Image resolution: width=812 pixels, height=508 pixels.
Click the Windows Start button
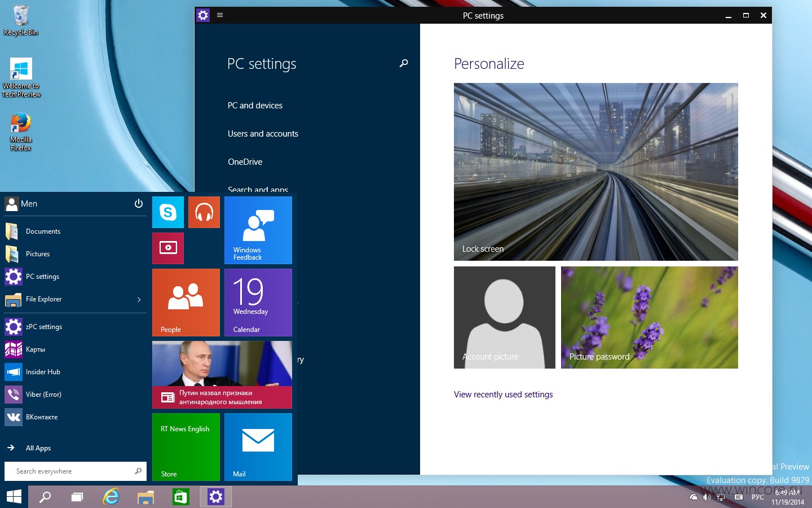click(x=14, y=497)
